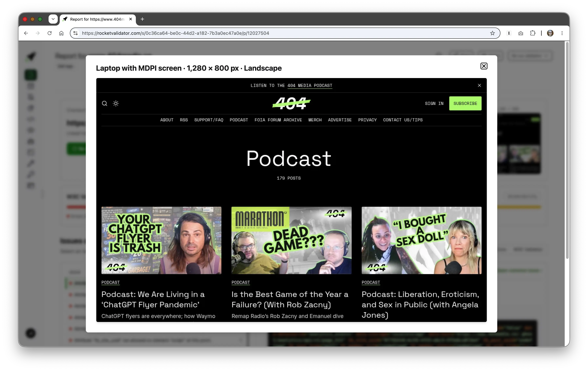The width and height of the screenshot is (588, 371).
Task: Open the browser extensions puzzle icon
Action: click(x=533, y=33)
